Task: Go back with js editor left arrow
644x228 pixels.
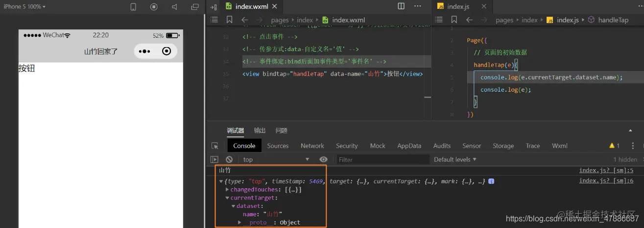Action: click(470, 20)
